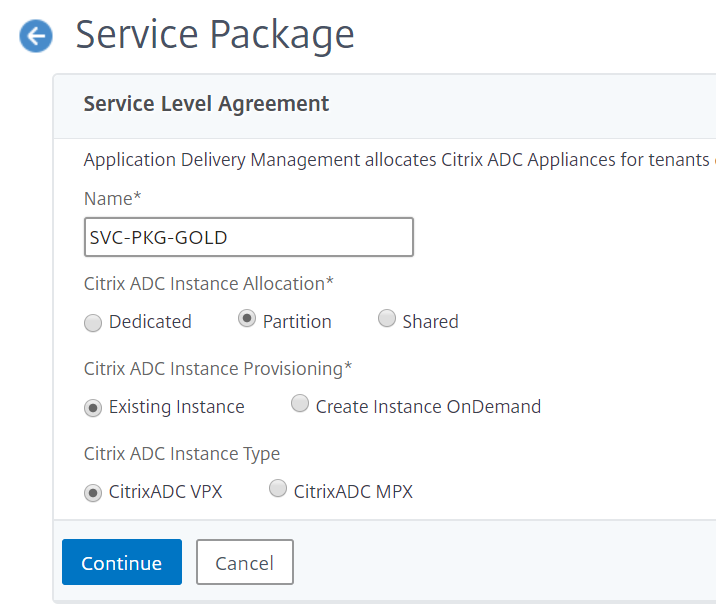Click the Continue button

coord(122,562)
